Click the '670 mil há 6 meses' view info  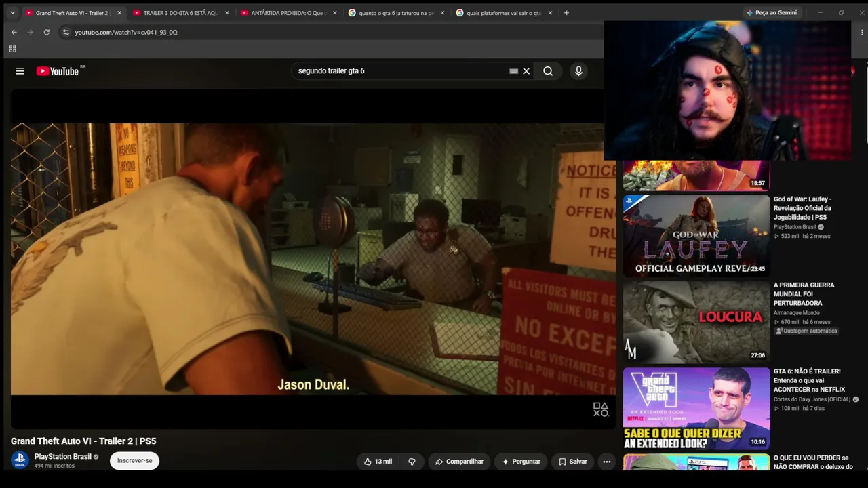click(802, 322)
